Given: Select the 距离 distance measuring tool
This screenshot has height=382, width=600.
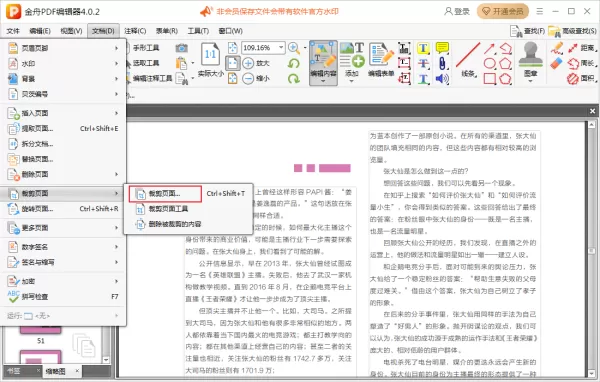Looking at the screenshot, I should coord(582,48).
